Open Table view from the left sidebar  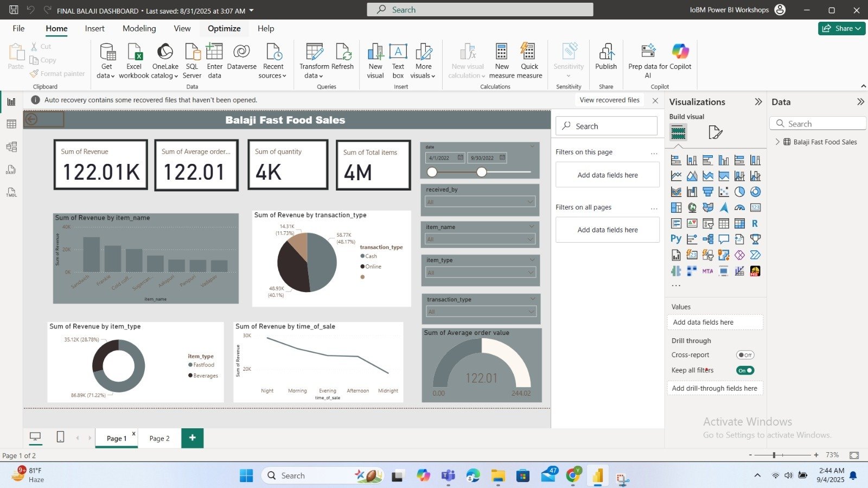pyautogui.click(x=11, y=124)
